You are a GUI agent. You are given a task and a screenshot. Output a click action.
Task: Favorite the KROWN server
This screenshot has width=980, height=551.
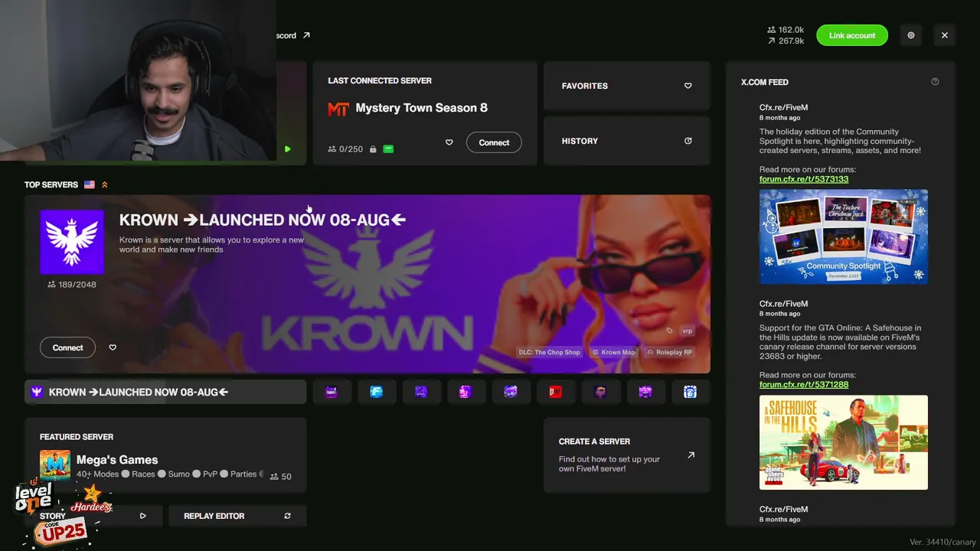click(113, 347)
